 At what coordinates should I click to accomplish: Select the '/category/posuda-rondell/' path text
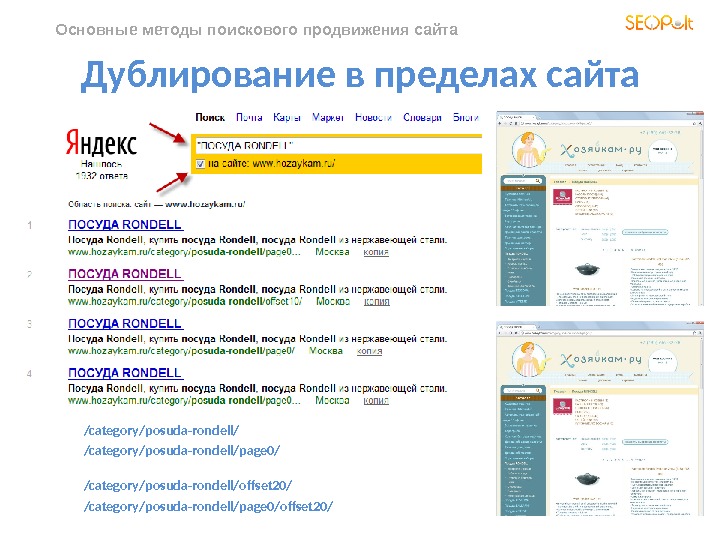(162, 431)
